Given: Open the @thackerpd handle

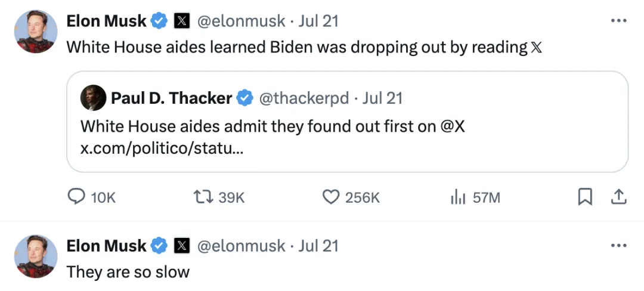Looking at the screenshot, I should pos(304,98).
